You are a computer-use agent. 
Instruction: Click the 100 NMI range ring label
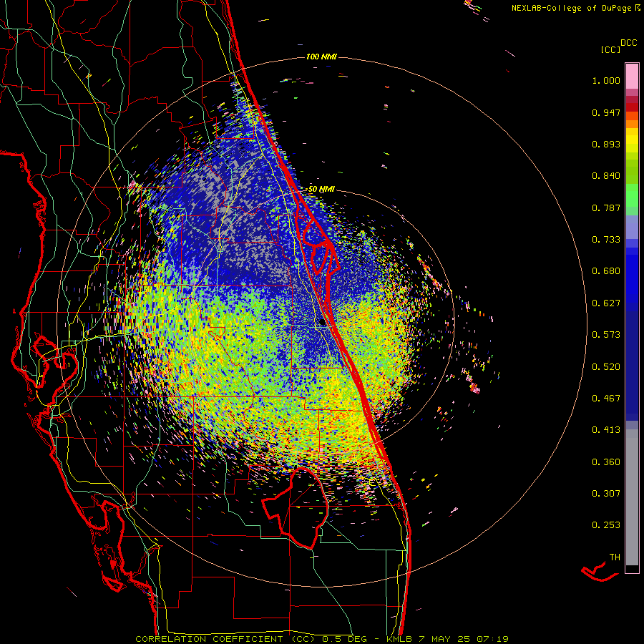[x=321, y=57]
